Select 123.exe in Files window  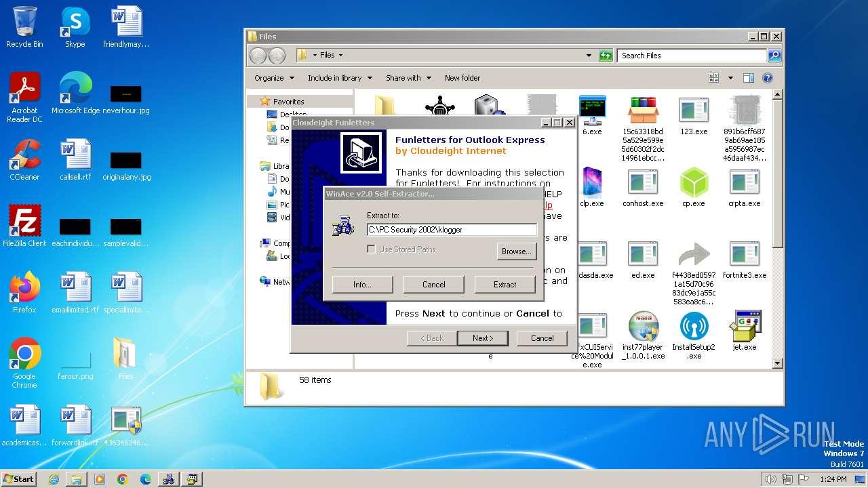click(x=694, y=117)
